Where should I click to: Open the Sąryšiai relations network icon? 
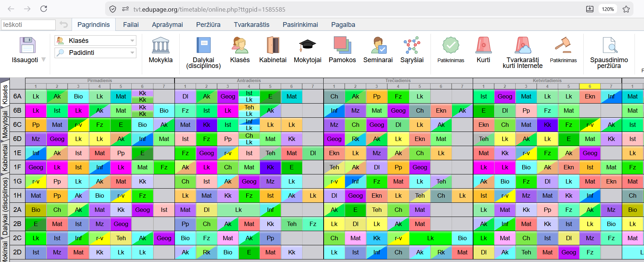(x=412, y=46)
